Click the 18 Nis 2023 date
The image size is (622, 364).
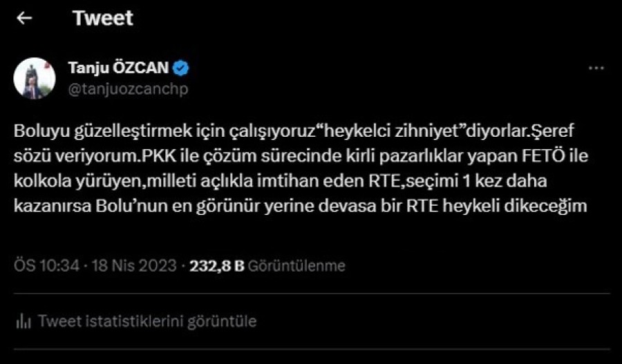[x=134, y=266]
